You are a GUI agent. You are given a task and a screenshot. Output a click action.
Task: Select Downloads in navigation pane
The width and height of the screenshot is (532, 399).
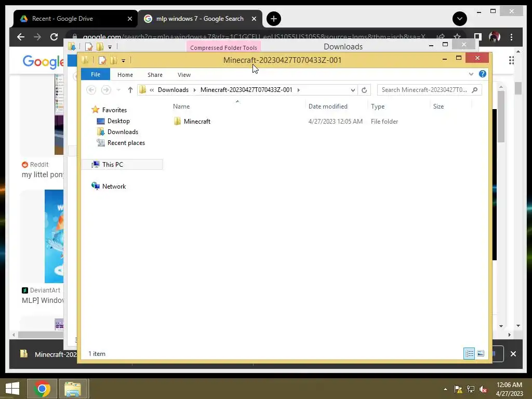123,131
